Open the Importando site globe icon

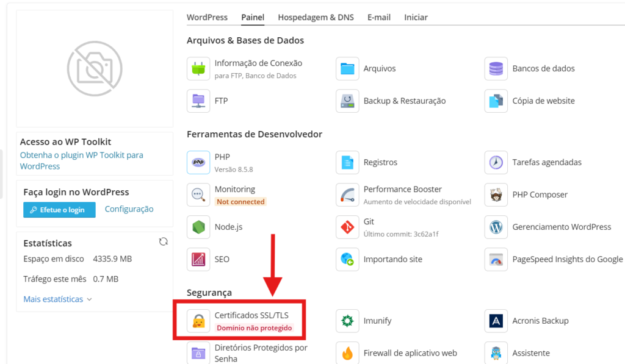(347, 259)
